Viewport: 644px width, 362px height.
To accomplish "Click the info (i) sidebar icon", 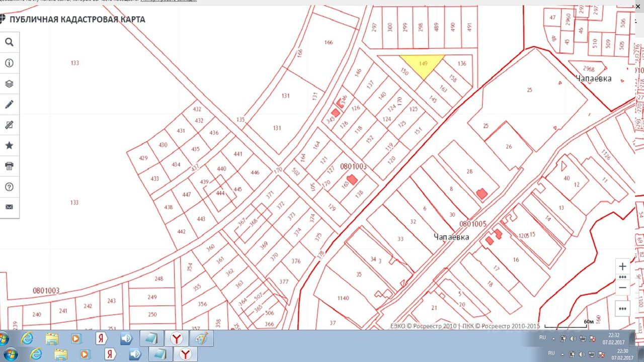I will point(9,63).
